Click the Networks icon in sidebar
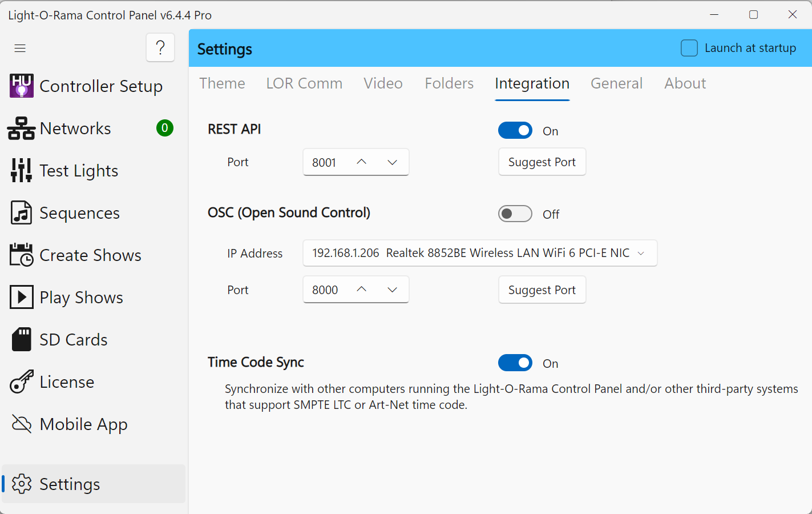 [22, 128]
